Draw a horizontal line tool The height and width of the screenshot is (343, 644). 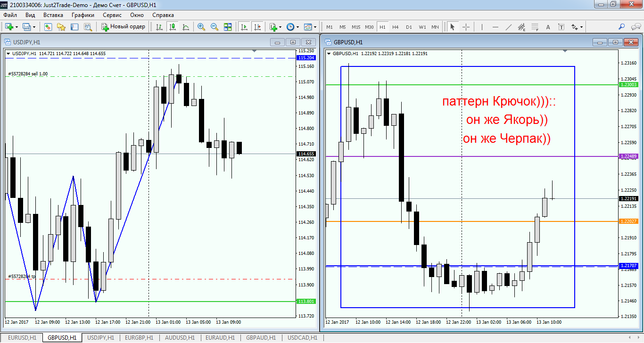tap(495, 27)
